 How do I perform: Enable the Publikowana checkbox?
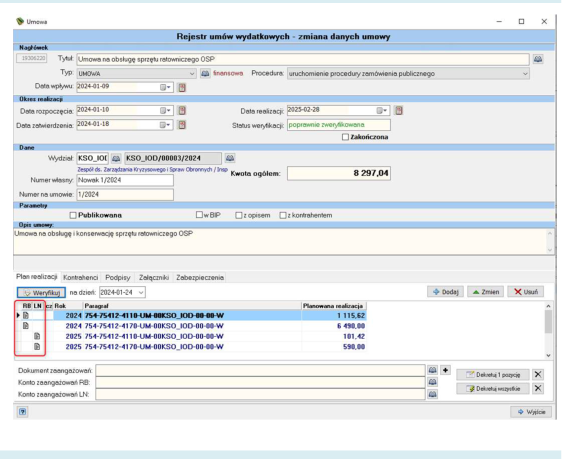[x=73, y=215]
